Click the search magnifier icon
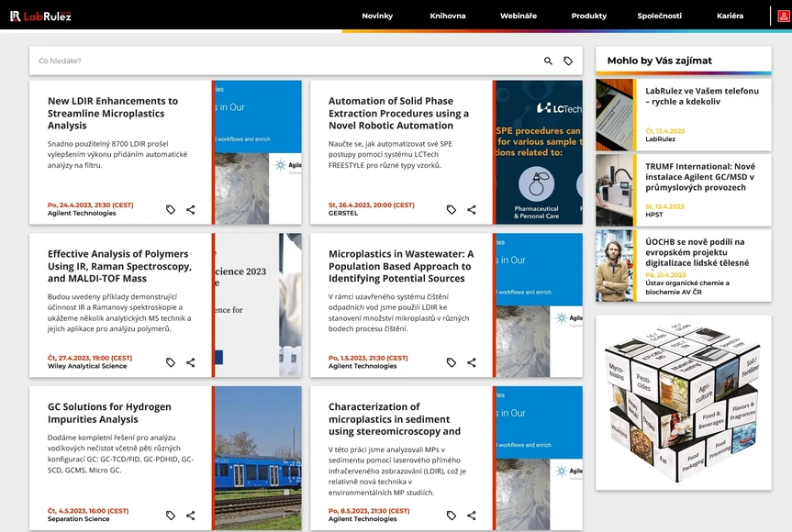The width and height of the screenshot is (792, 532). [548, 60]
